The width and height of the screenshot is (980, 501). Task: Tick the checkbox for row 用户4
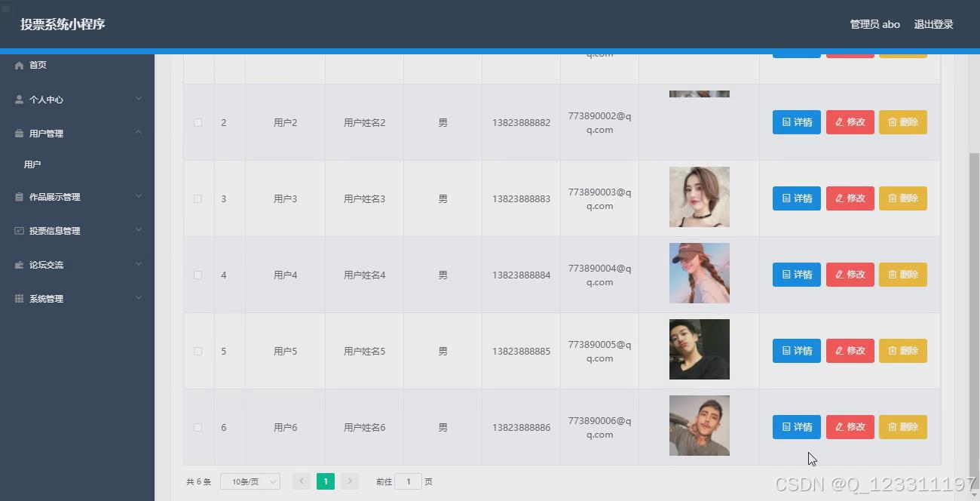click(198, 275)
